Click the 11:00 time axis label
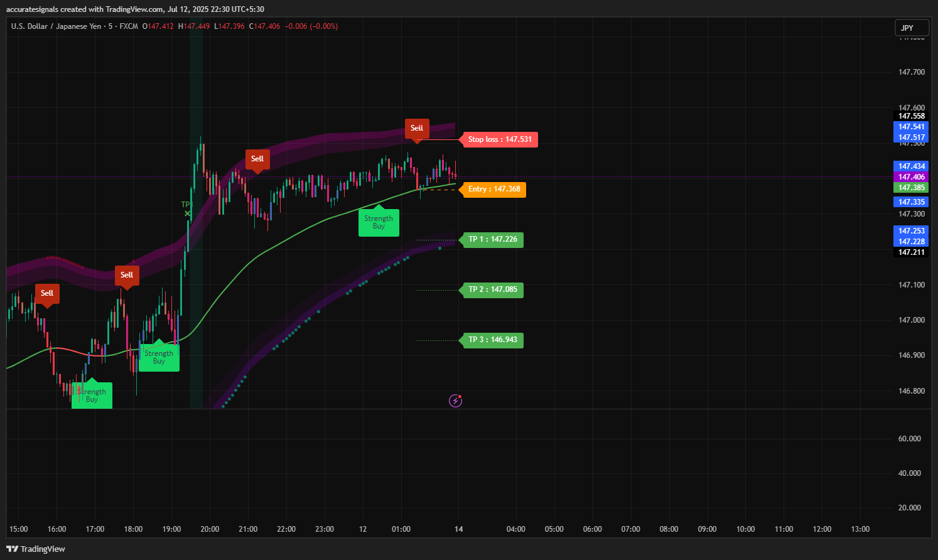Viewport: 938px width, 560px height. (784, 529)
